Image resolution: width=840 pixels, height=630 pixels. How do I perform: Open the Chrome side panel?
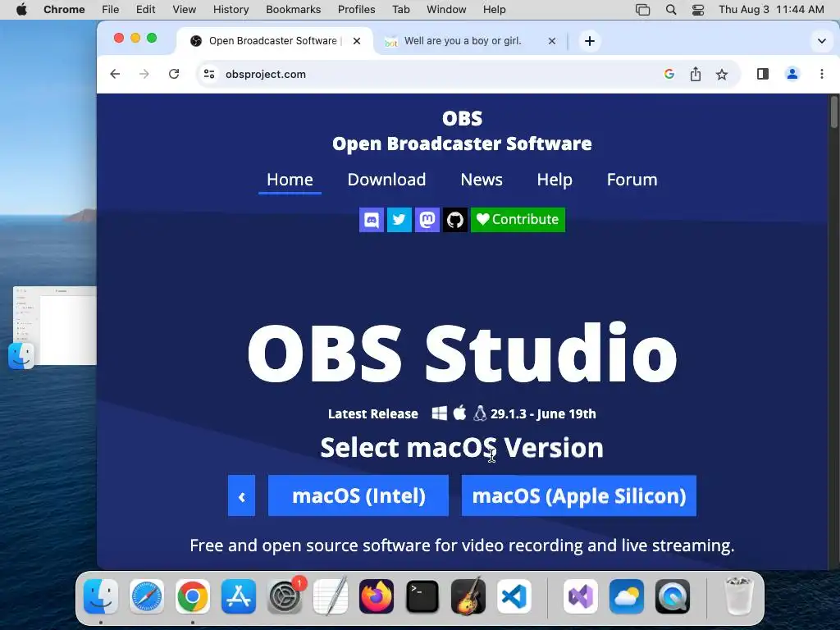tap(763, 74)
